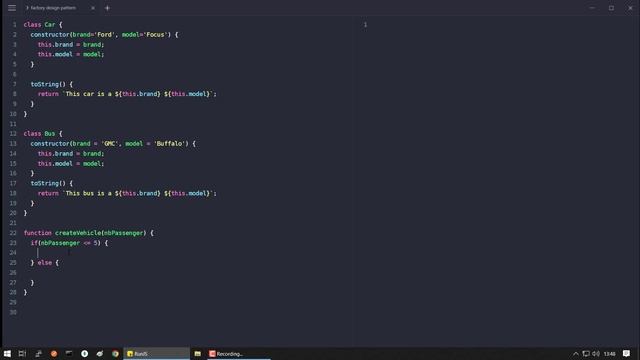
Task: Show hidden system tray icons
Action: 576,353
